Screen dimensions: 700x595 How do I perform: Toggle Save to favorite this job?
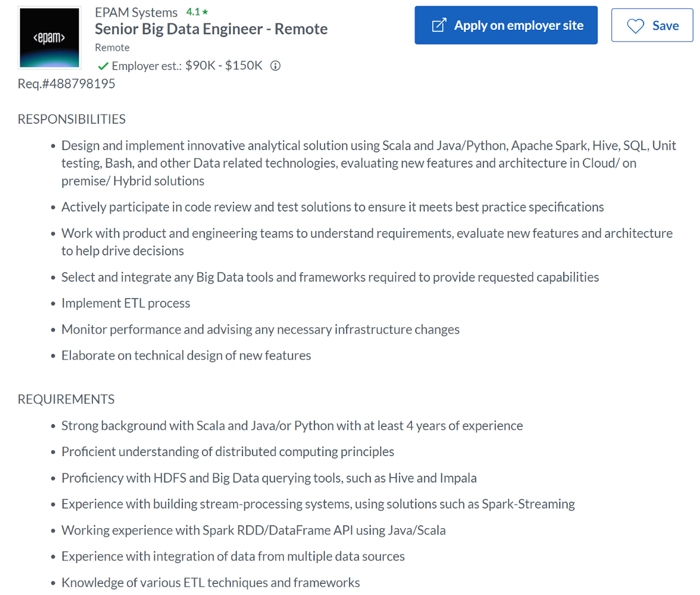(652, 25)
